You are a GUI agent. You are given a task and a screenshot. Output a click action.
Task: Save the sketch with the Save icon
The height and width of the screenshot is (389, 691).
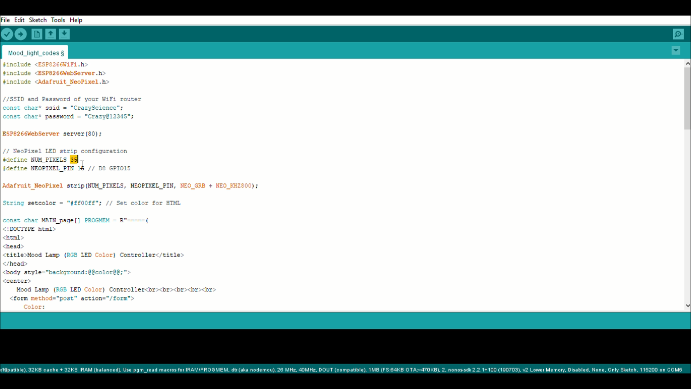64,34
